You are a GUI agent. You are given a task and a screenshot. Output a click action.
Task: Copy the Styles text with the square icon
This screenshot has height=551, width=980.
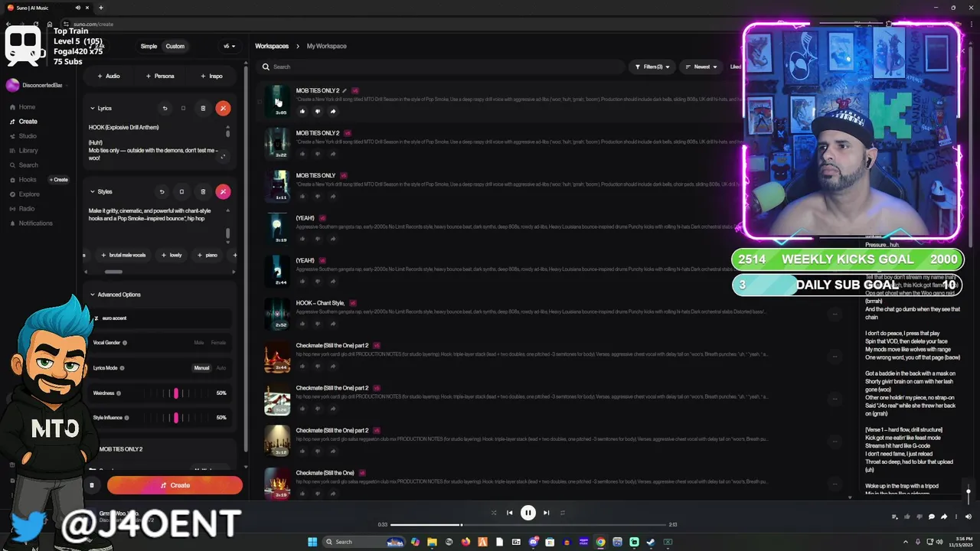181,191
